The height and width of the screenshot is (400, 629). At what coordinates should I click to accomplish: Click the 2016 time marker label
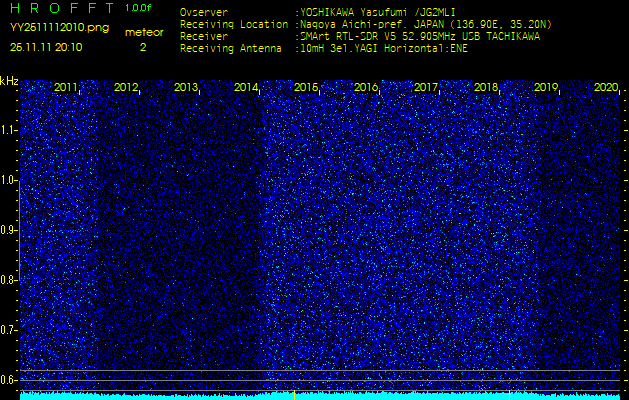[x=366, y=87]
